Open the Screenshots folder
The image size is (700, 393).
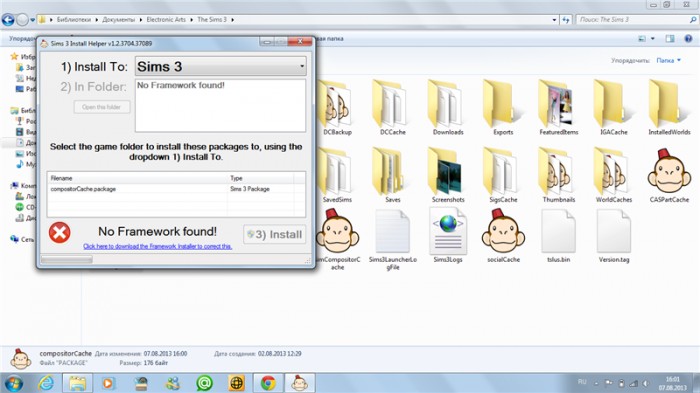(448, 176)
